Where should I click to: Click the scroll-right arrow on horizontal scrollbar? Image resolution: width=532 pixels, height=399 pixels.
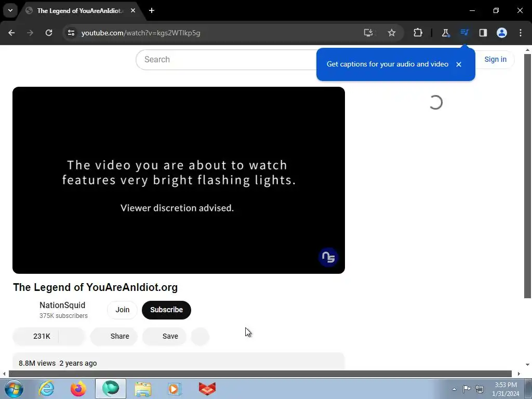[x=519, y=374]
